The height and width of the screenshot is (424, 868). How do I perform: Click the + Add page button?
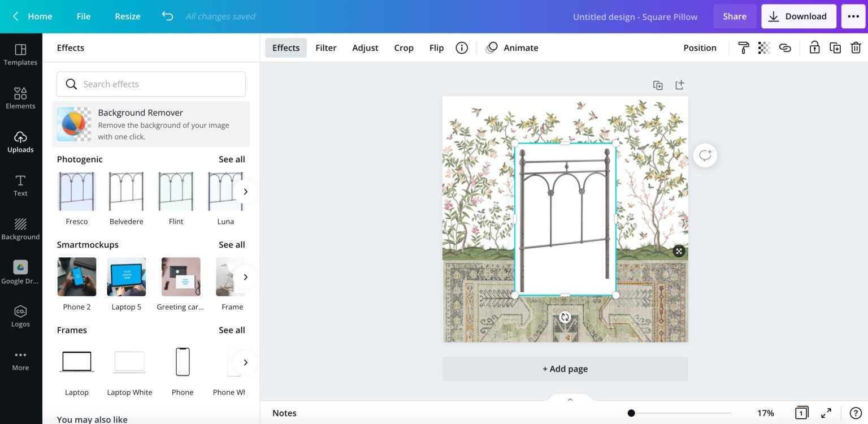click(565, 369)
